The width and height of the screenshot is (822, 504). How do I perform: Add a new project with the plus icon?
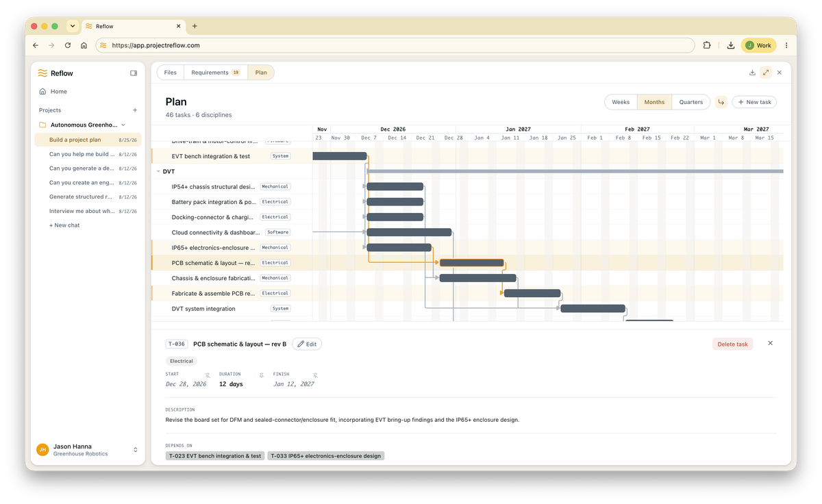coord(135,110)
